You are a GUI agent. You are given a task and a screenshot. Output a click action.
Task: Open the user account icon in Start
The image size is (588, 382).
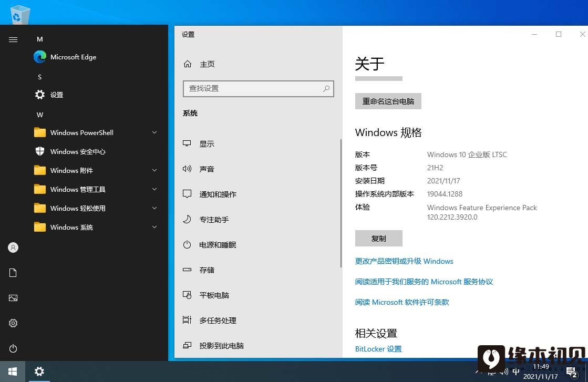13,247
